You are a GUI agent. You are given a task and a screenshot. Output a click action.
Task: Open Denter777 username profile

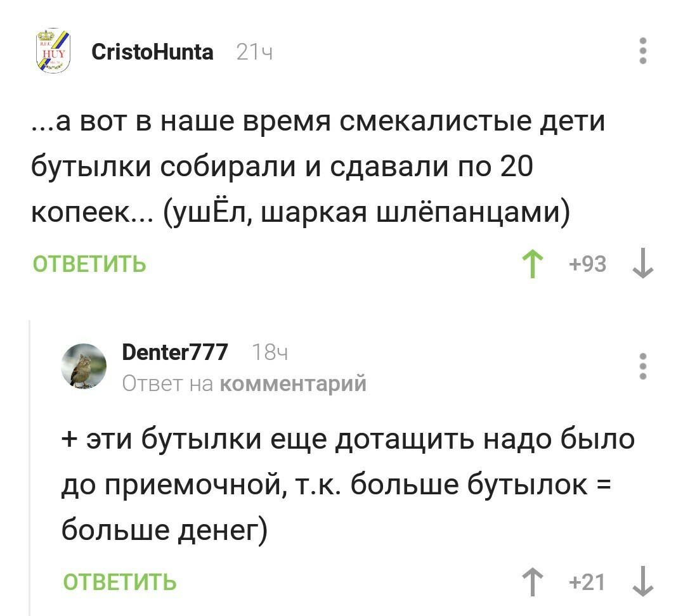tap(174, 352)
